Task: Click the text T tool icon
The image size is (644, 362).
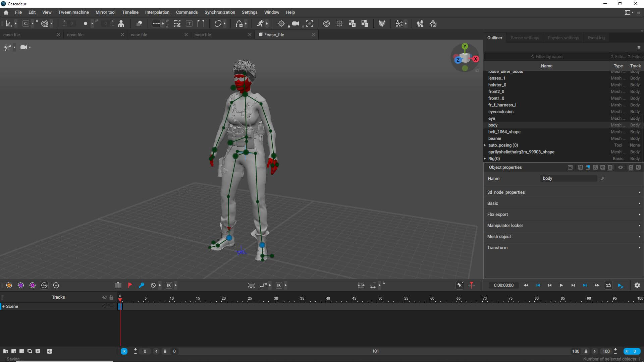Action: [189, 23]
